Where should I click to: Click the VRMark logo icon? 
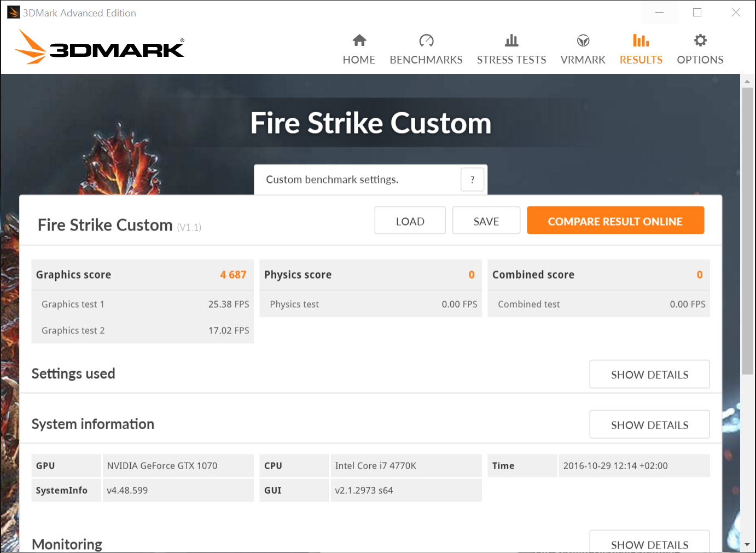583,40
